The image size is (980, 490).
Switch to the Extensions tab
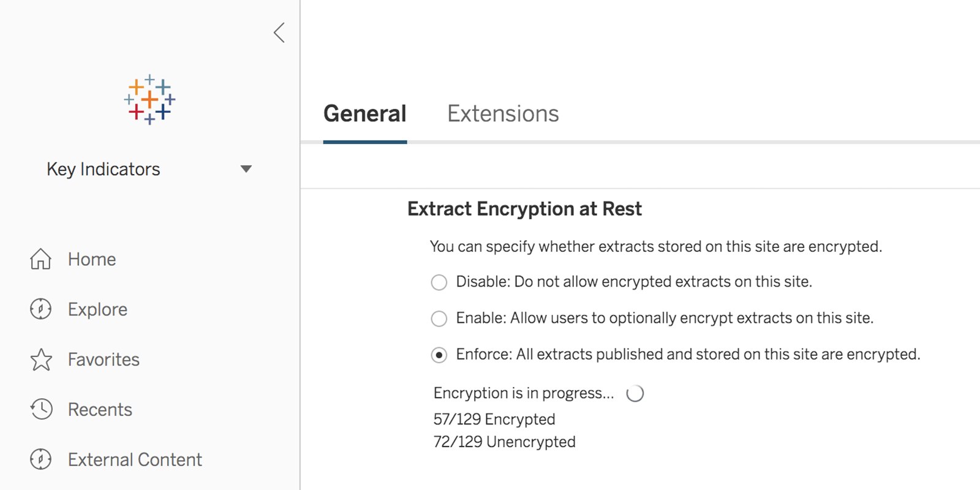click(503, 114)
